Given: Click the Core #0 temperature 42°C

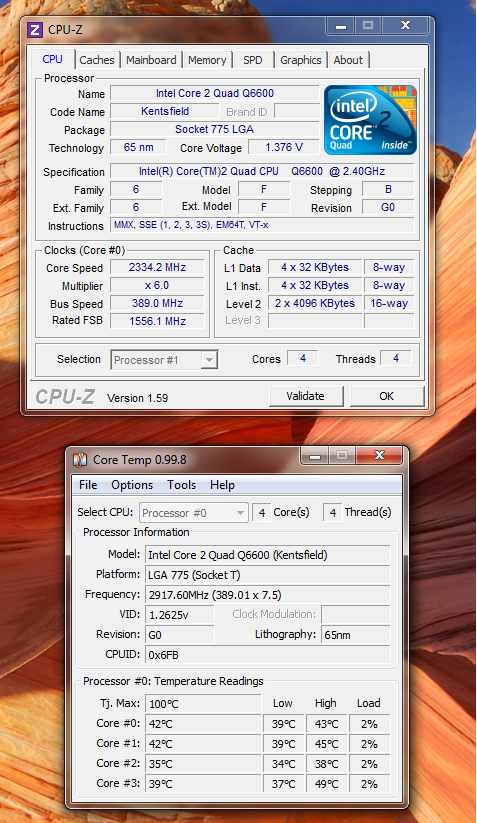Looking at the screenshot, I should pos(203,724).
